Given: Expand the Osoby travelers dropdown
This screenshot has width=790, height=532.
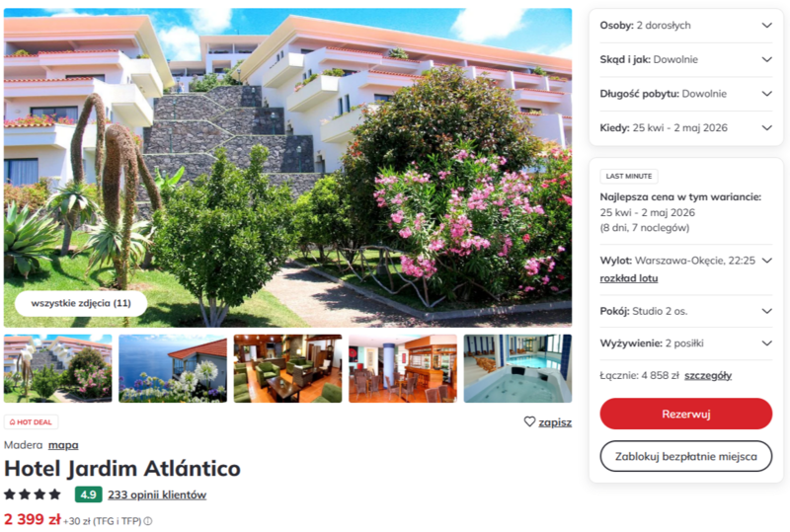Looking at the screenshot, I should [x=766, y=26].
